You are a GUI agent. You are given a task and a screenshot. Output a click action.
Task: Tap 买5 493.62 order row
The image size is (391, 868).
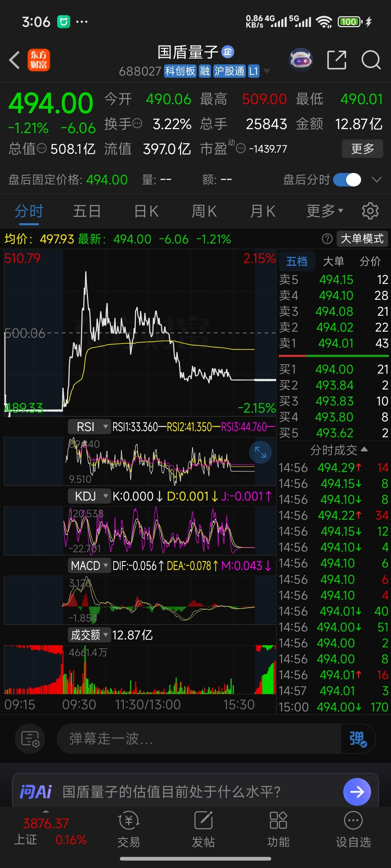click(x=333, y=433)
